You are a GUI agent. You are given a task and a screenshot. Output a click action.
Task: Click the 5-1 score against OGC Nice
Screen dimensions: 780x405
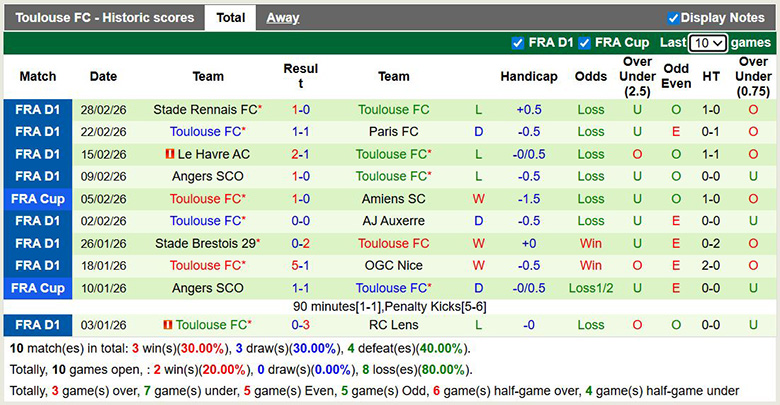click(300, 266)
